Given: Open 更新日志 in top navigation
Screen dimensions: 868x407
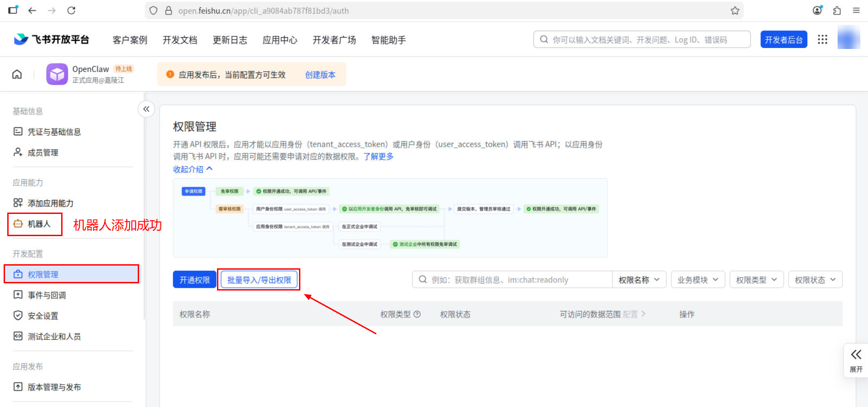Looking at the screenshot, I should click(x=230, y=40).
